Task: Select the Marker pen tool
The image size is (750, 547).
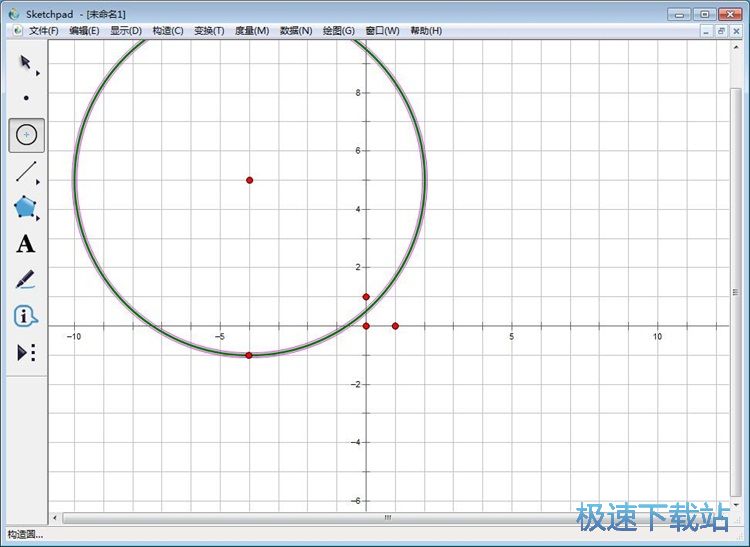Action: pyautogui.click(x=26, y=280)
